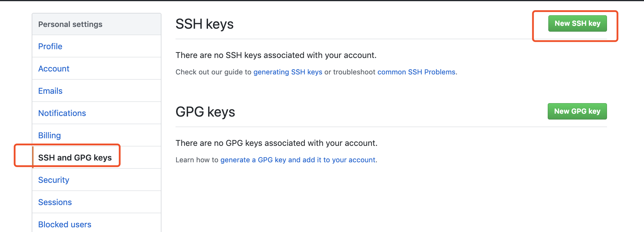
Task: Select SSH and GPG keys menu item
Action: (x=75, y=158)
